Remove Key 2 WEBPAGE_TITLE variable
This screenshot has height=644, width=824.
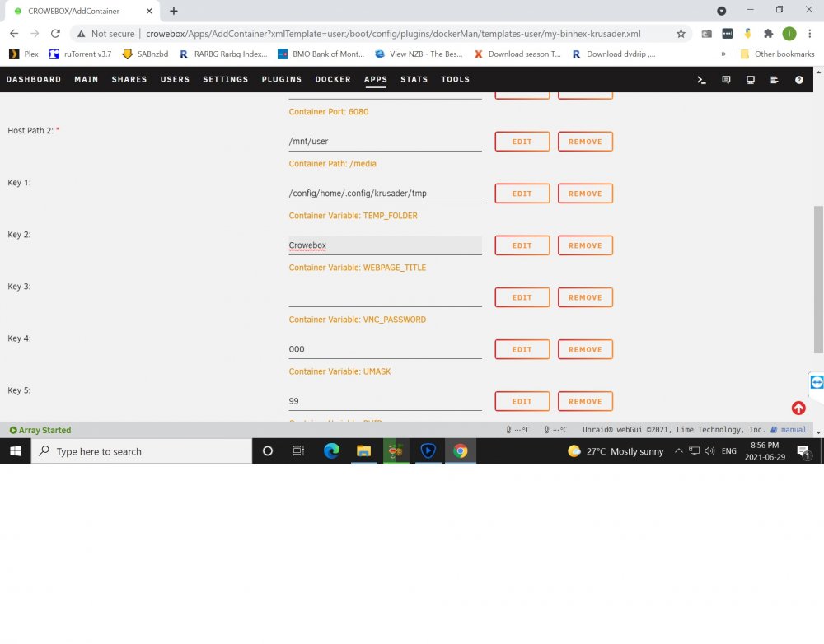[585, 245]
